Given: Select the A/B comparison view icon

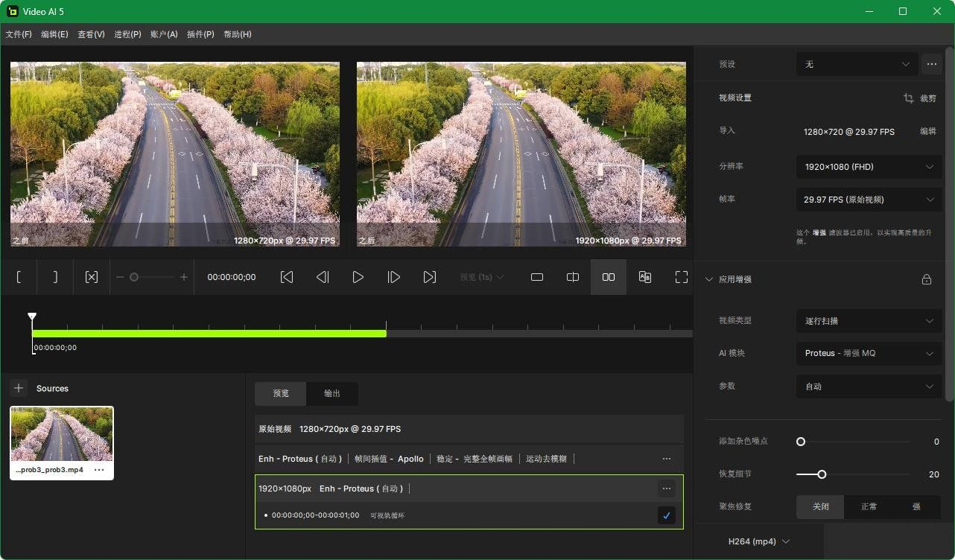Looking at the screenshot, I should tap(644, 277).
